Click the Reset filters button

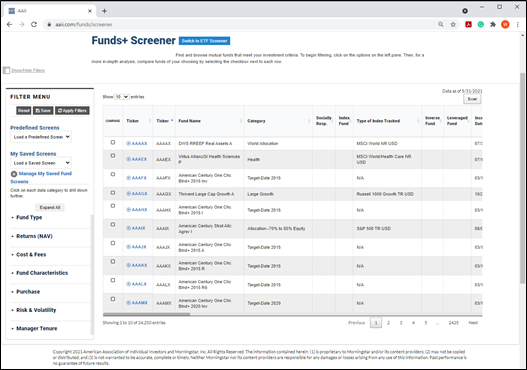[x=24, y=111]
